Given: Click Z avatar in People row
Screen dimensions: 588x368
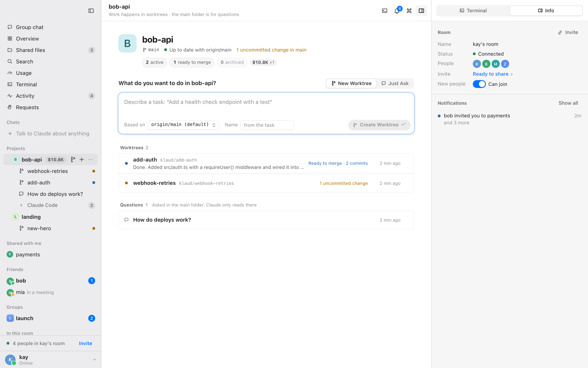Looking at the screenshot, I should point(505,64).
